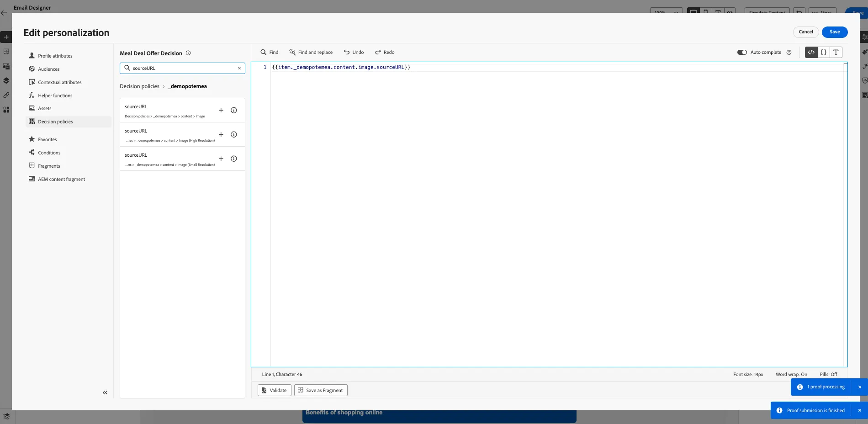Collapse the left navigation panel
This screenshot has height=424, width=868.
click(x=105, y=392)
